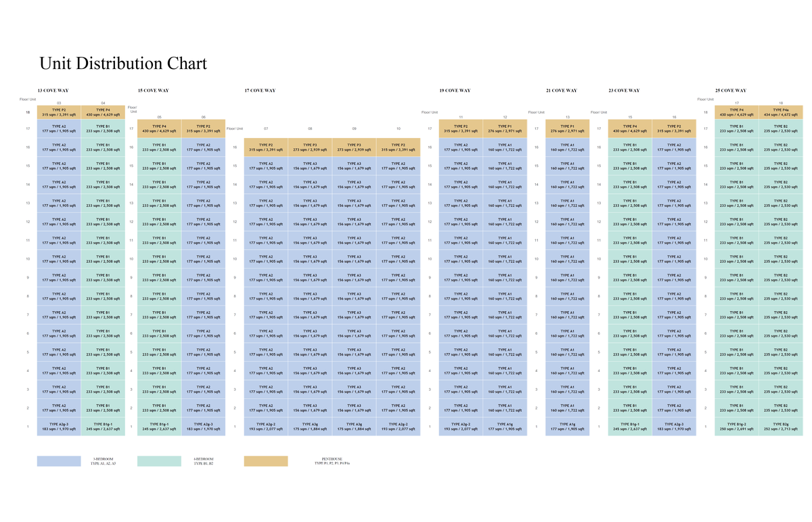Select the TYPE B1g-2 cell
812x522 pixels.
(x=736, y=427)
